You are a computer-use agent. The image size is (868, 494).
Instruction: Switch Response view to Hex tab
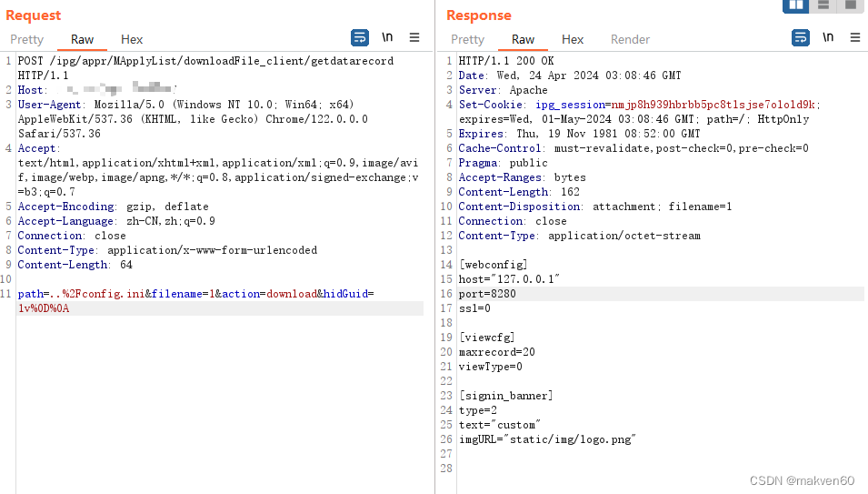click(x=573, y=39)
